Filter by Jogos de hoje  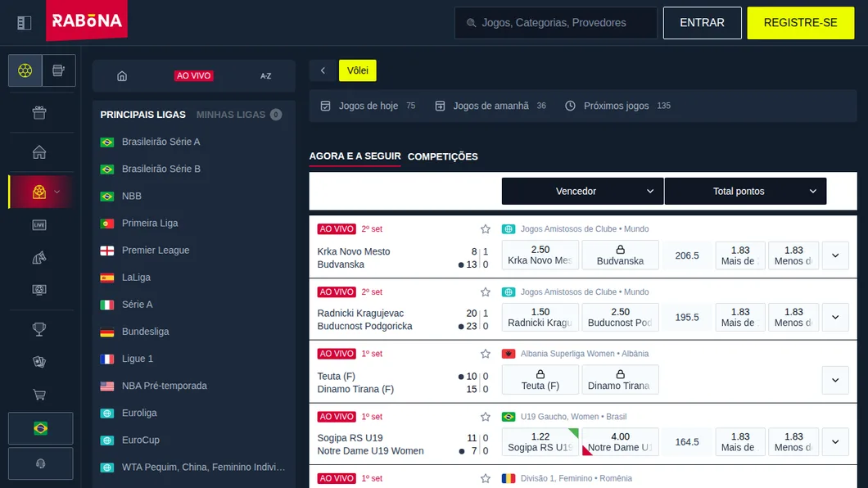pos(368,106)
